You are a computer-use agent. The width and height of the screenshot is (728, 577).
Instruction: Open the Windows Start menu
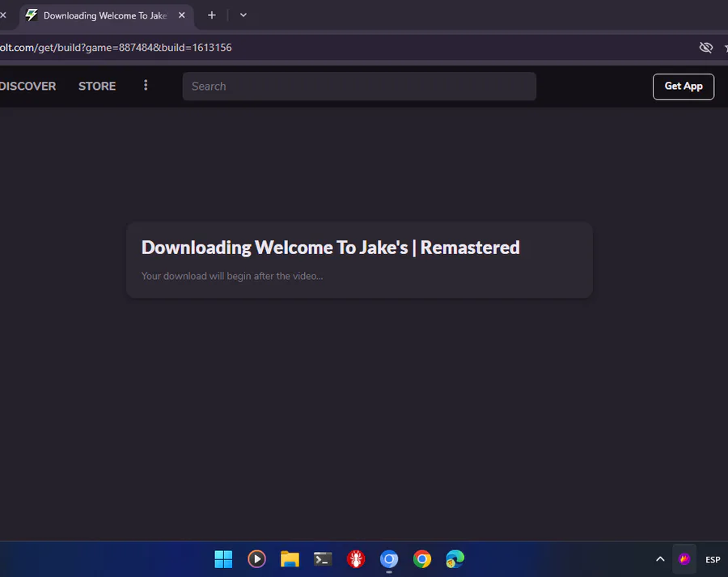coord(223,559)
